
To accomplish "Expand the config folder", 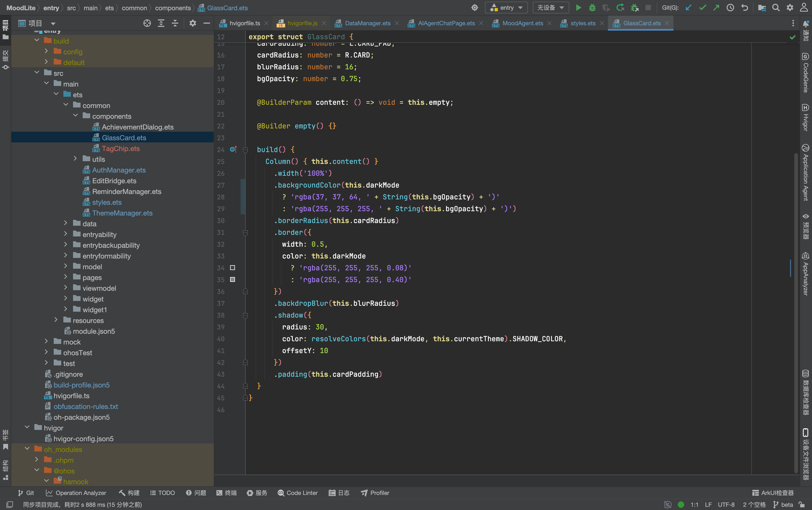I will point(46,51).
